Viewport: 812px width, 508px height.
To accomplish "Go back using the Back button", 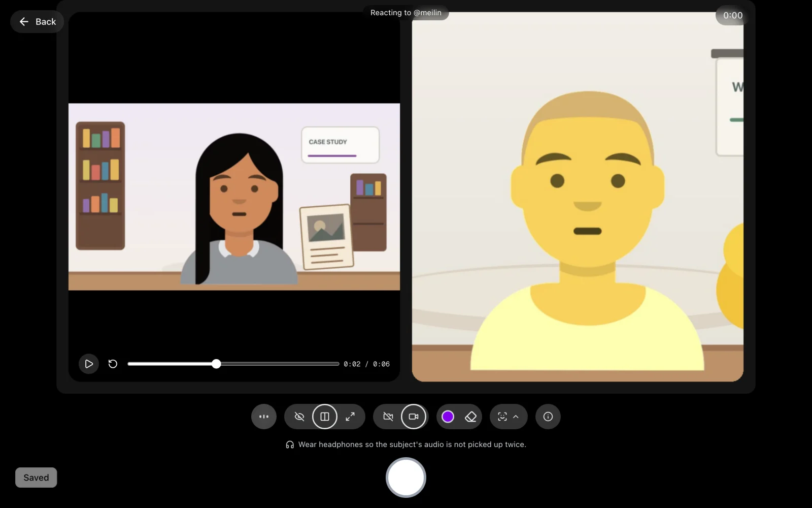I will tap(37, 22).
